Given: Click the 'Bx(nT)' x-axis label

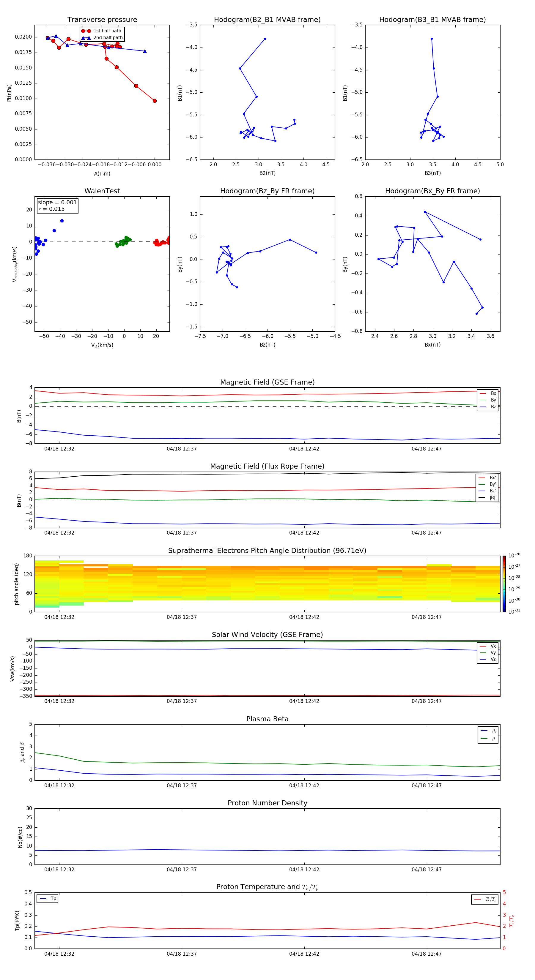Looking at the screenshot, I should point(432,345).
